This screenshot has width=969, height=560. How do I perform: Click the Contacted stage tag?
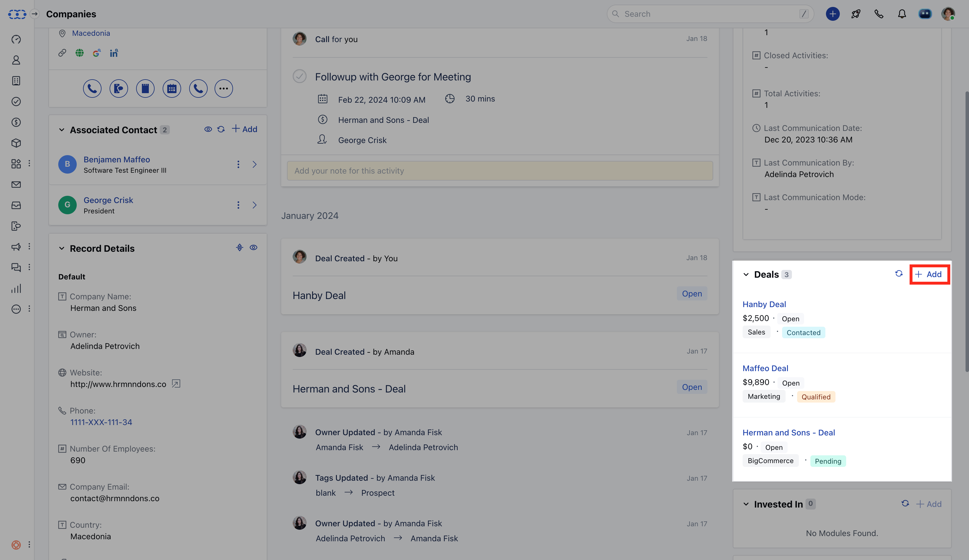pos(803,333)
